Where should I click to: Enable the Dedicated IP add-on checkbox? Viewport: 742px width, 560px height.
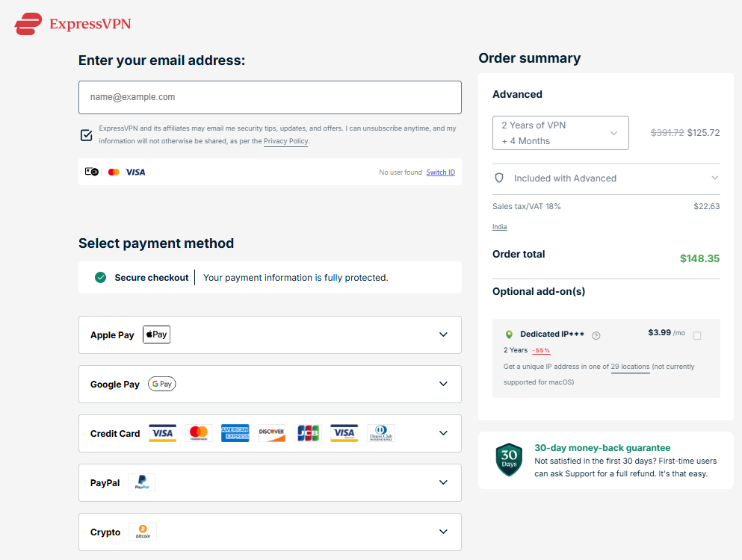click(x=697, y=336)
